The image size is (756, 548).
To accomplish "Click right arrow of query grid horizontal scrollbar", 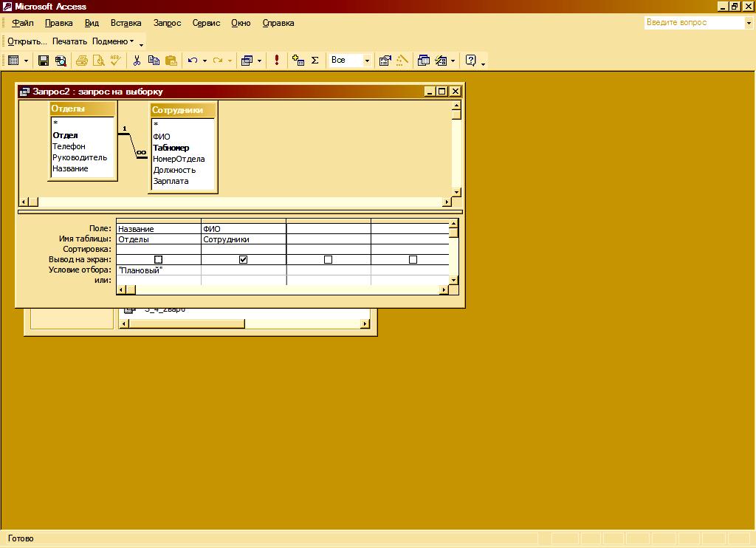I will tap(444, 290).
